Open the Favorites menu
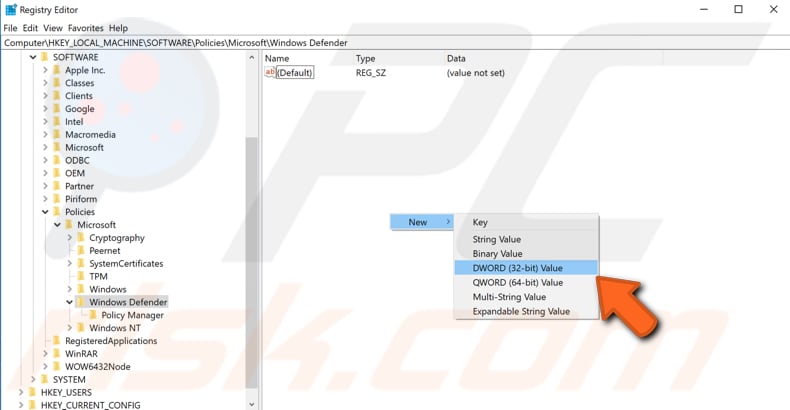This screenshot has height=410, width=790. pos(86,28)
